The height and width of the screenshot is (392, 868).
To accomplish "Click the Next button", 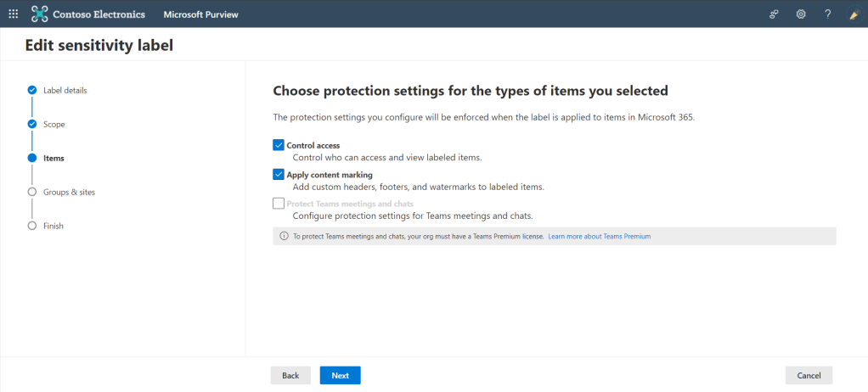I will (340, 375).
